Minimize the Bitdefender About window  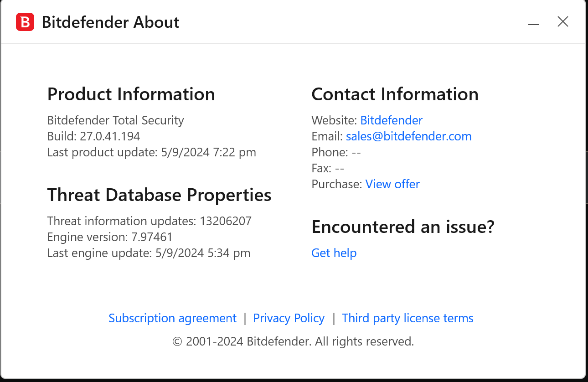tap(534, 22)
